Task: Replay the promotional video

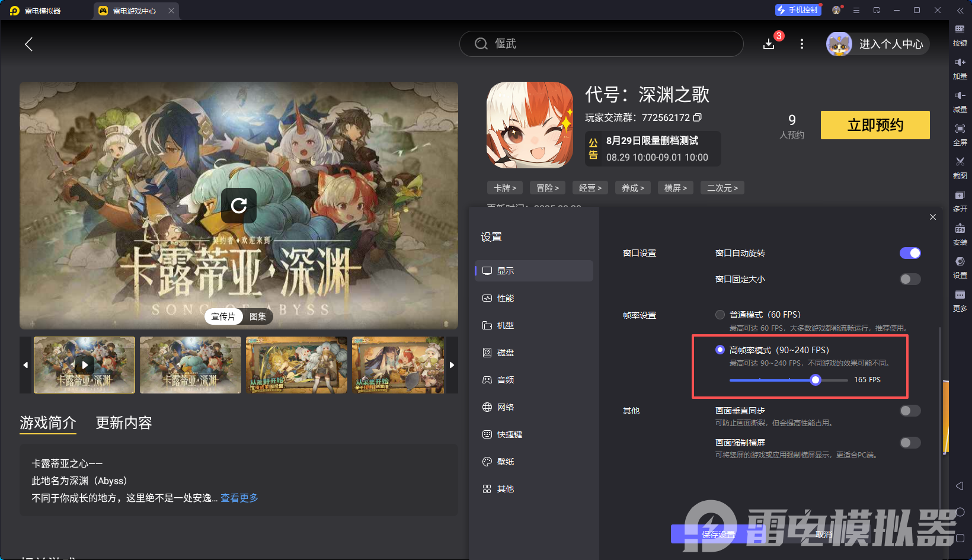Action: pyautogui.click(x=239, y=206)
